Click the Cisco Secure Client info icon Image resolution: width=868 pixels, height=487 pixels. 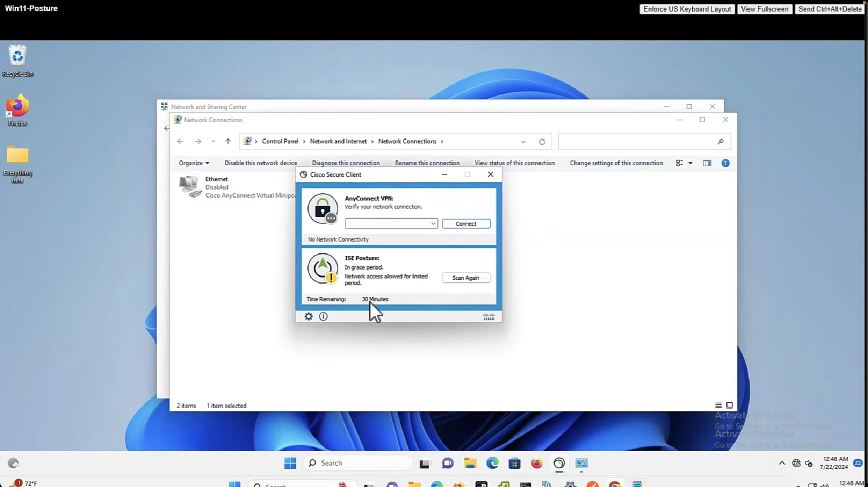(323, 316)
